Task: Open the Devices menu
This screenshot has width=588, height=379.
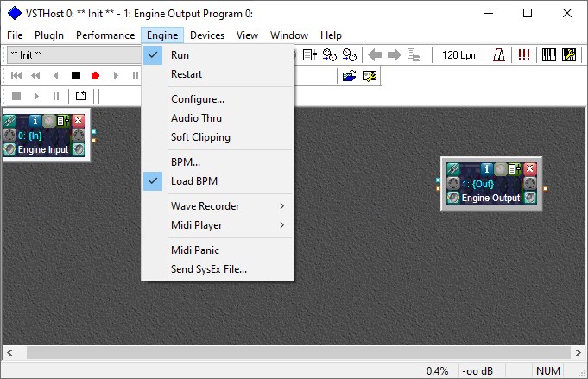Action: coord(207,35)
